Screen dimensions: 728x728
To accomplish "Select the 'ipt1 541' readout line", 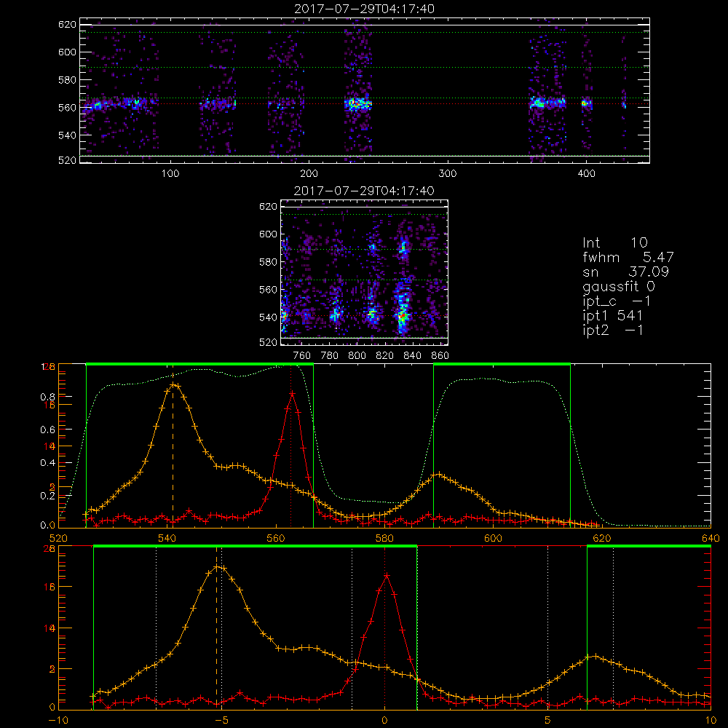I will (612, 315).
